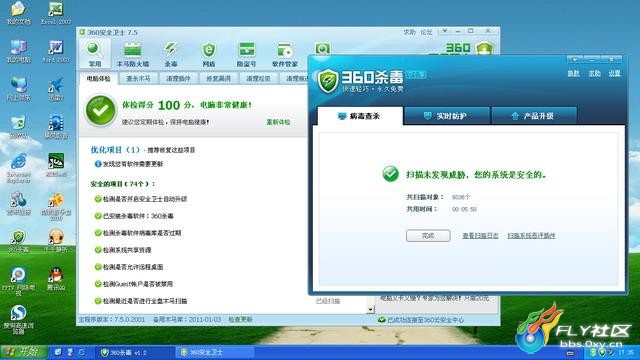
Task: Select the 检测杀毒软件病毒库是否过期 row
Action: (x=138, y=233)
